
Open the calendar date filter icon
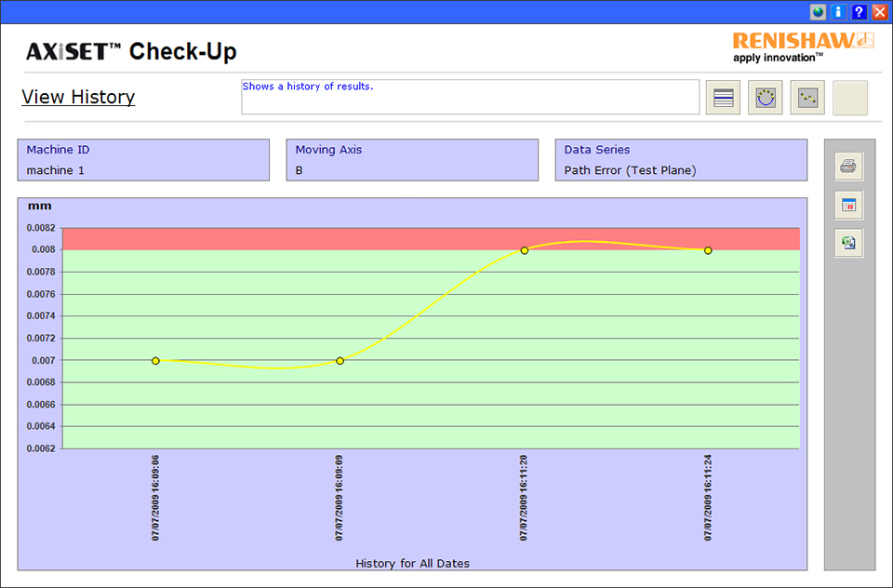click(x=848, y=205)
